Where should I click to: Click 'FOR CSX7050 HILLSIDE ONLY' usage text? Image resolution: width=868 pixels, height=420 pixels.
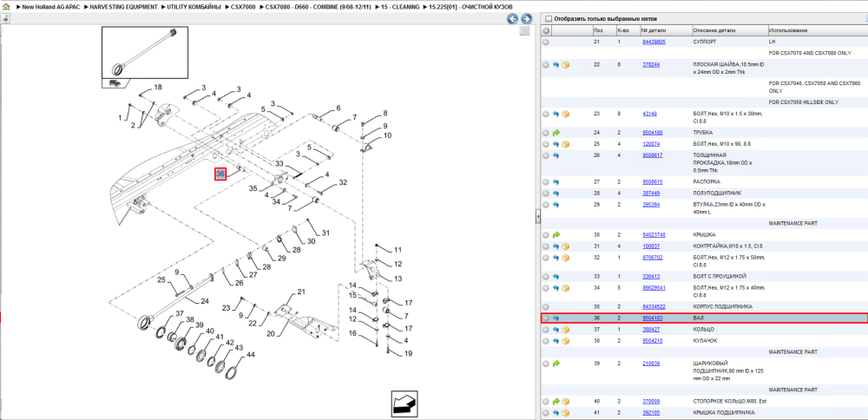[804, 102]
